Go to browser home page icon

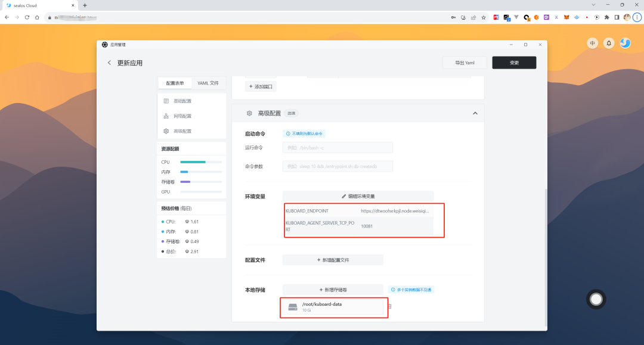[x=37, y=17]
